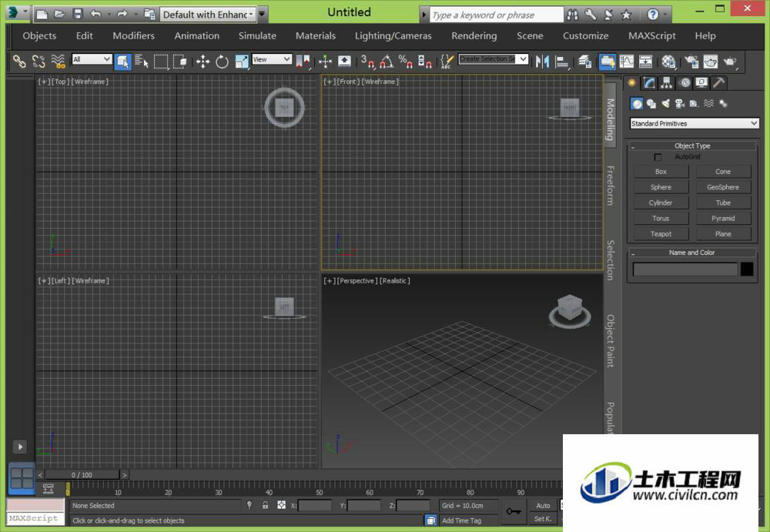Click the Use Pivot Point Center icon
This screenshot has width=770, height=532.
303,62
